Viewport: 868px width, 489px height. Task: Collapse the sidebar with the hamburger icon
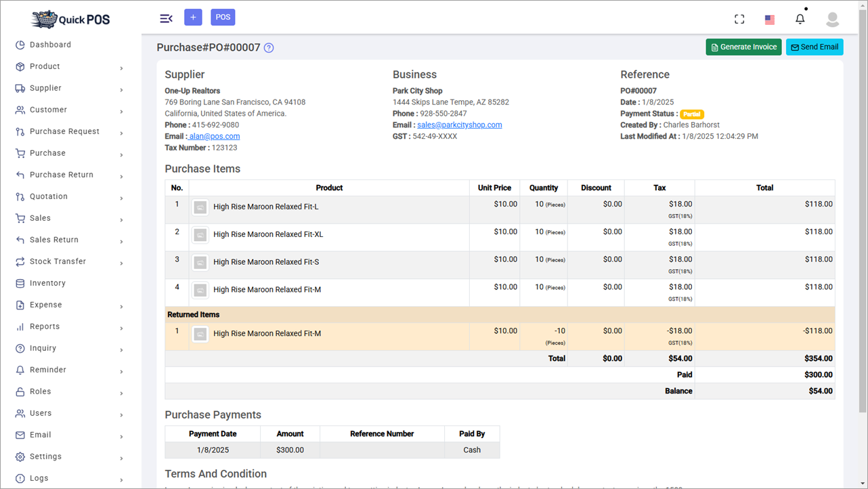pyautogui.click(x=166, y=18)
